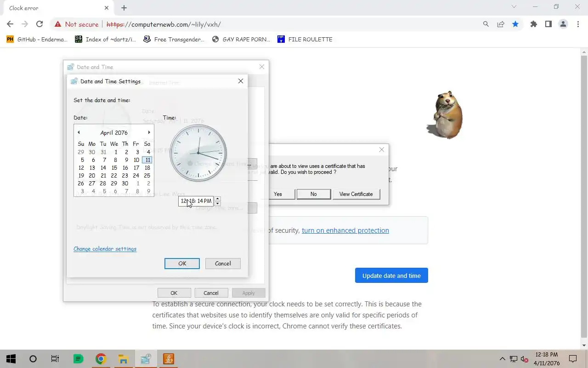Viewport: 588px width, 368px height.
Task: Open the Windows Start menu
Action: tap(11, 359)
